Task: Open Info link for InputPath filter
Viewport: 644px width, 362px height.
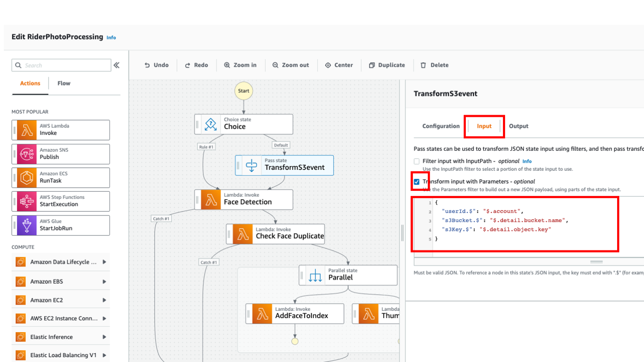Action: point(527,161)
